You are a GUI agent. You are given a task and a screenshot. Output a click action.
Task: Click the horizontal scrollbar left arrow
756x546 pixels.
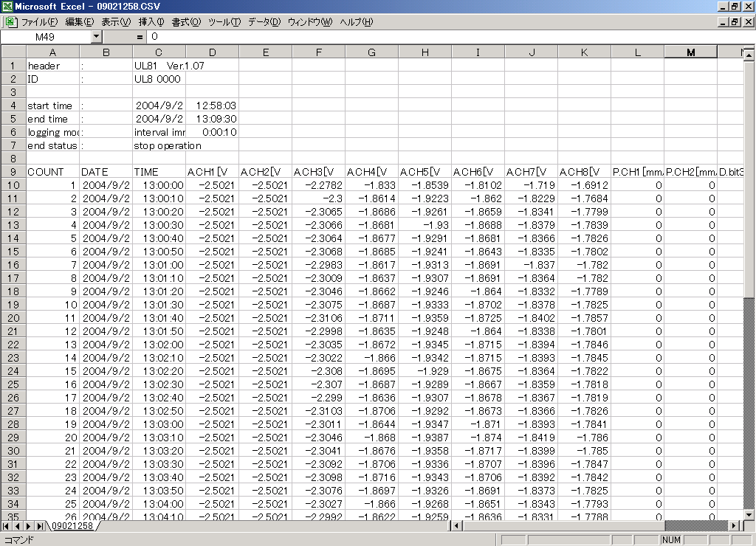(x=457, y=526)
